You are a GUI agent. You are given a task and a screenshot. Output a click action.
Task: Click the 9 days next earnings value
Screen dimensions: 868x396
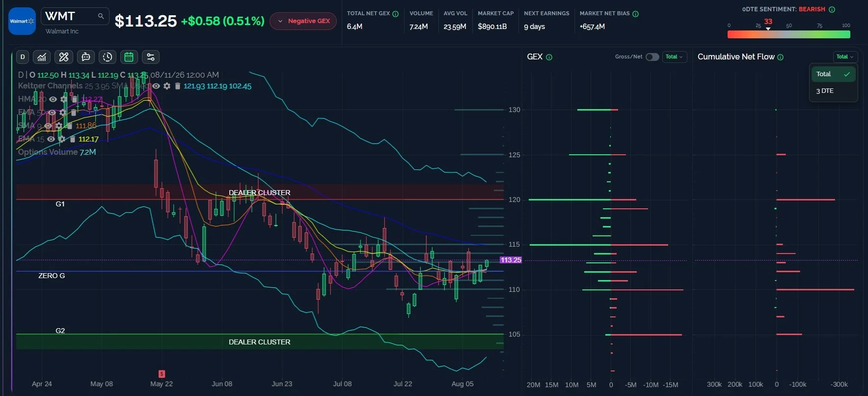click(534, 27)
